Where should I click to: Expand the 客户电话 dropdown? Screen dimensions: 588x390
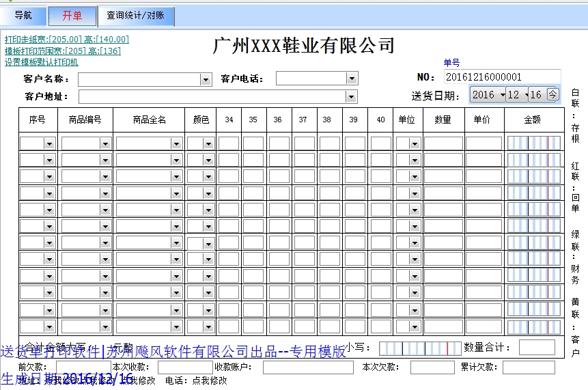pyautogui.click(x=352, y=79)
